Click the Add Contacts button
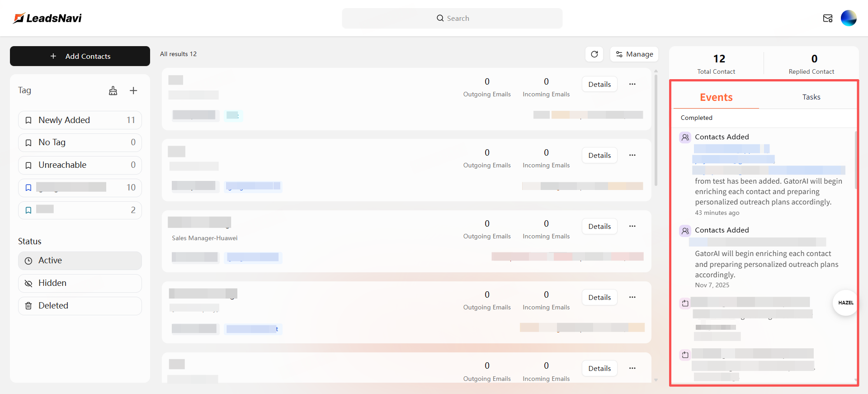 coord(80,56)
